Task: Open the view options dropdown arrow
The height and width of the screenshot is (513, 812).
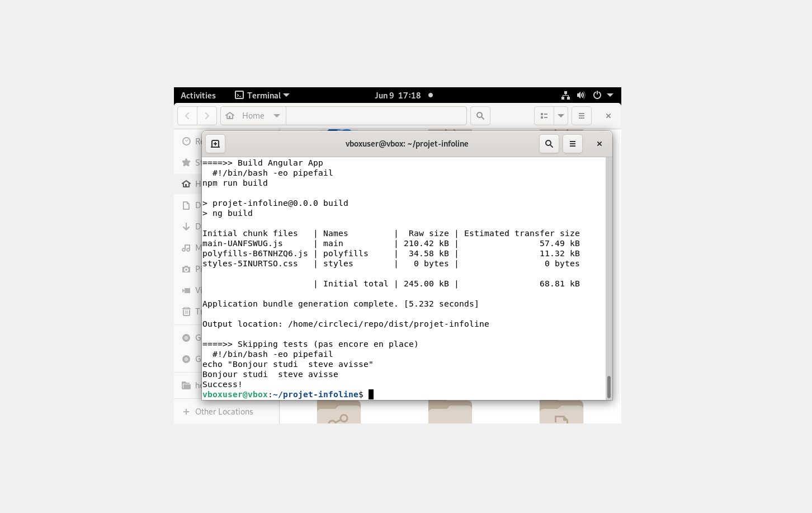Action: click(561, 116)
